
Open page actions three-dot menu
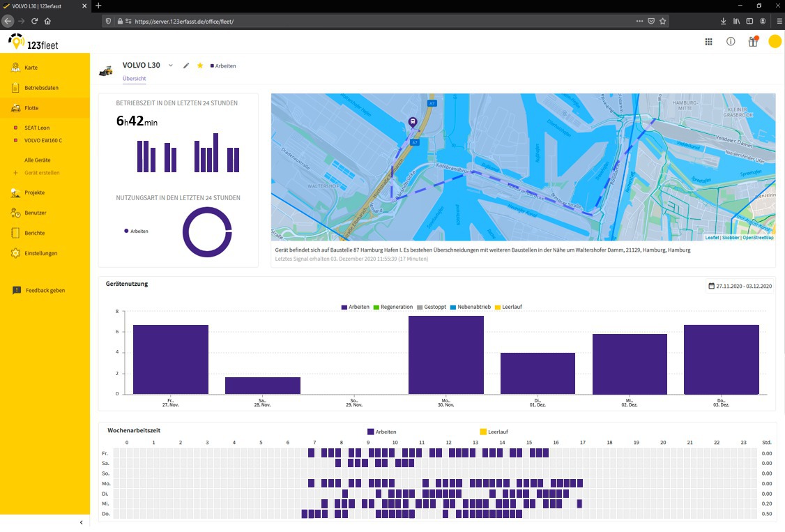click(x=639, y=21)
